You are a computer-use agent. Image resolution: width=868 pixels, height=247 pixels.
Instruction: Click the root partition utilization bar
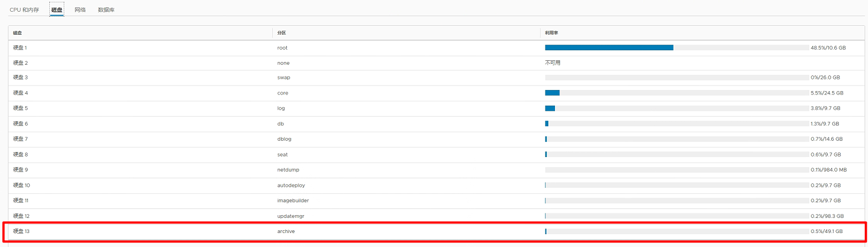609,48
